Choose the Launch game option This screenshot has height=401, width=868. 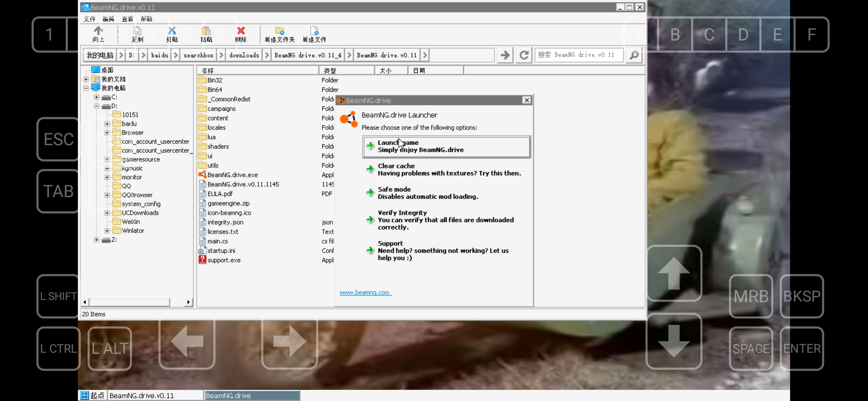446,147
